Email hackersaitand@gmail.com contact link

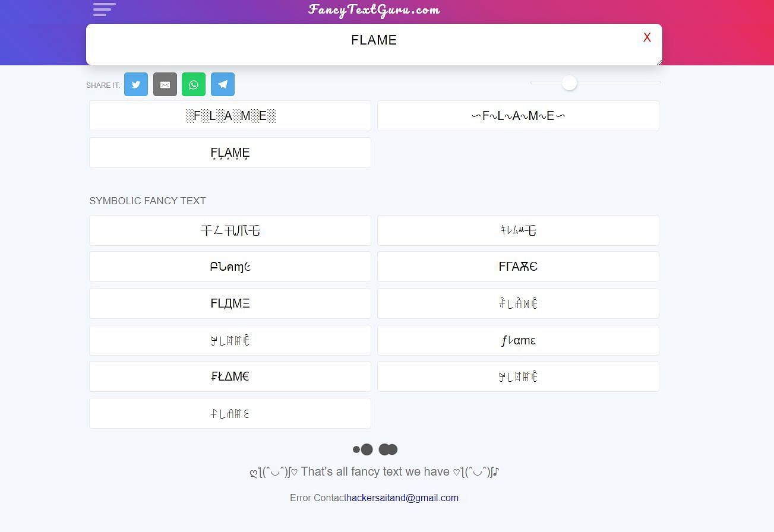tap(402, 498)
